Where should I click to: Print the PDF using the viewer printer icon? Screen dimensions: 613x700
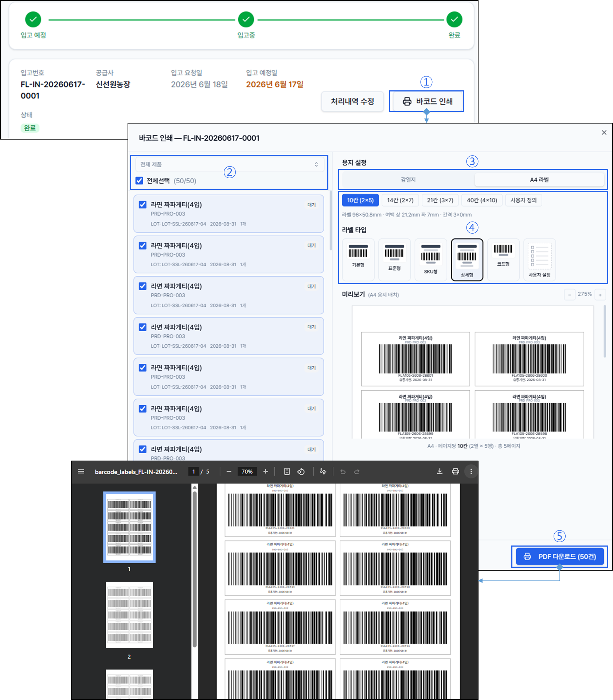(x=456, y=472)
